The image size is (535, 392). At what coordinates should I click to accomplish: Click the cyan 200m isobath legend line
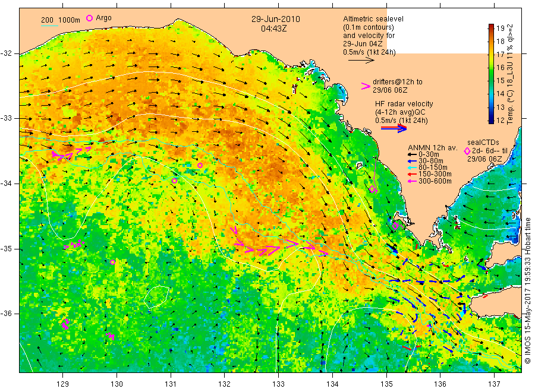50,26
